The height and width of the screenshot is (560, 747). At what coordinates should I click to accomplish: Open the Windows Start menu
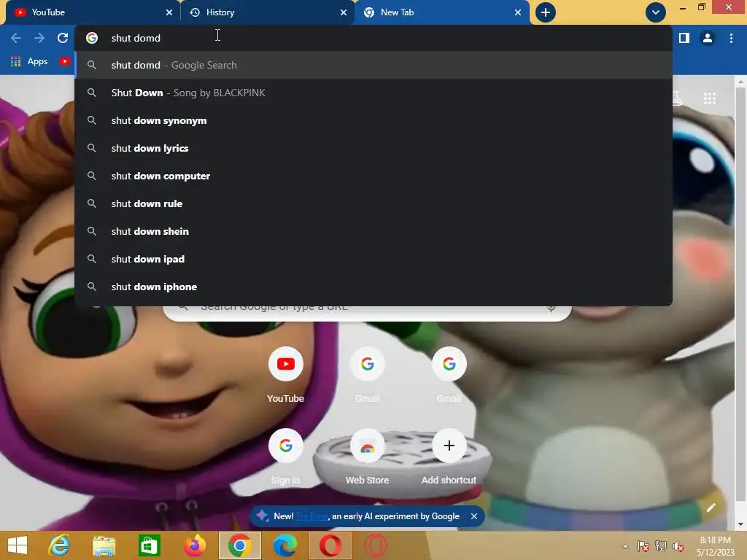point(18,545)
